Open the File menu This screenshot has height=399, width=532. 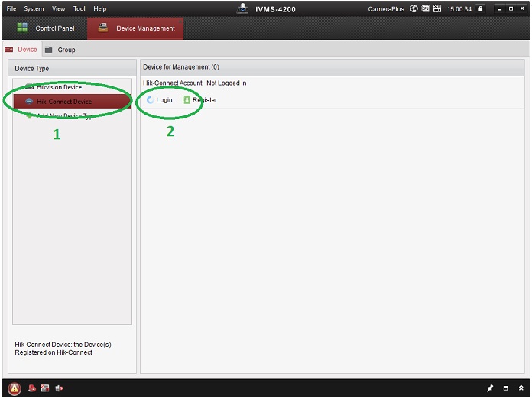[11, 8]
